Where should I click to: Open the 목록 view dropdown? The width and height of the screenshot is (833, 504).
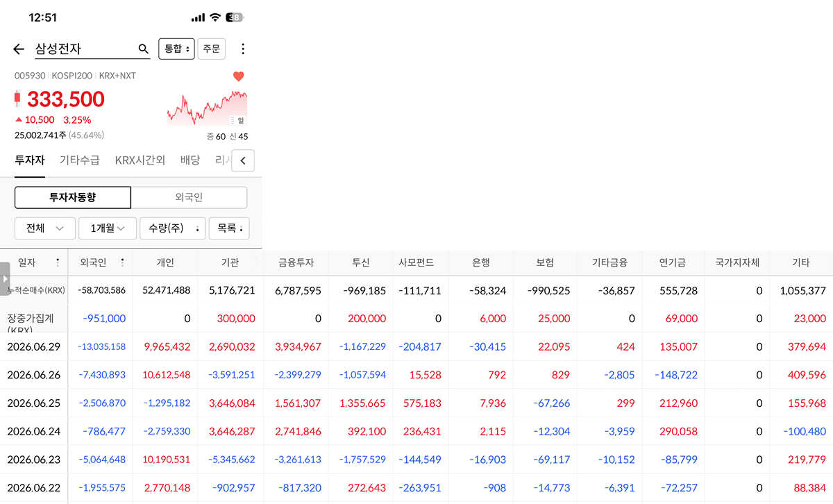coord(229,228)
